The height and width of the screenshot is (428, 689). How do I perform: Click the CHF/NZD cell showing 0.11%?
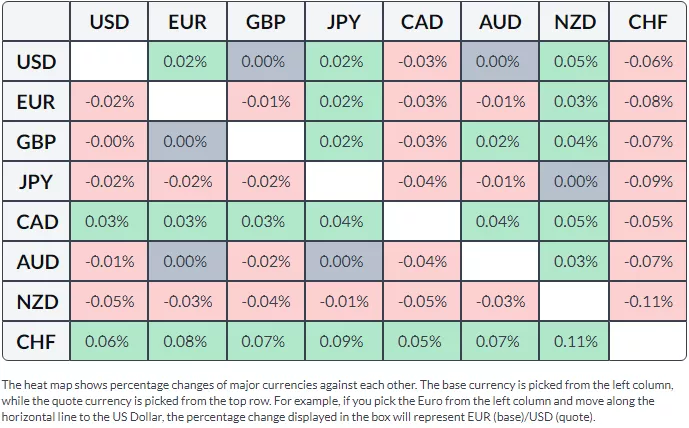[x=574, y=341]
